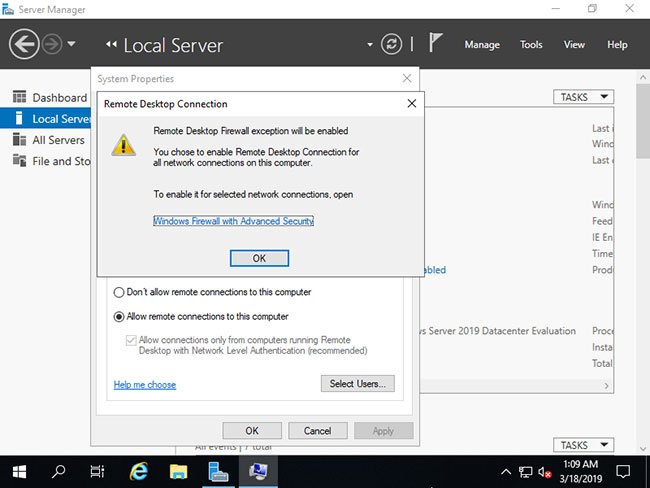Open the Help me choose link
Screen dimensions: 650x488
[x=145, y=385]
